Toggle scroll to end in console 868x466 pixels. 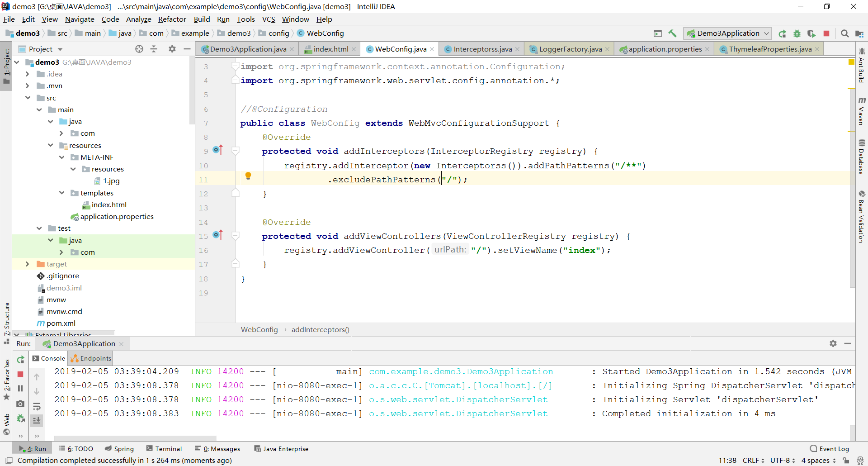click(37, 420)
